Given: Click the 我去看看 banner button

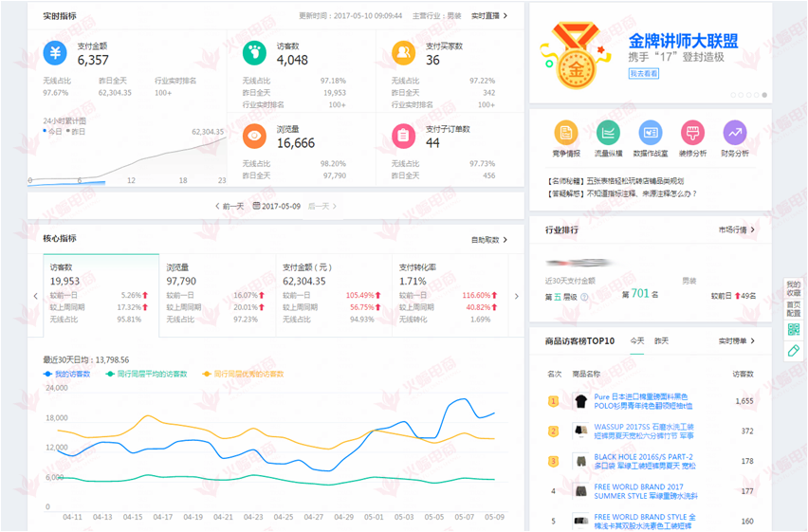Looking at the screenshot, I should click(x=643, y=73).
